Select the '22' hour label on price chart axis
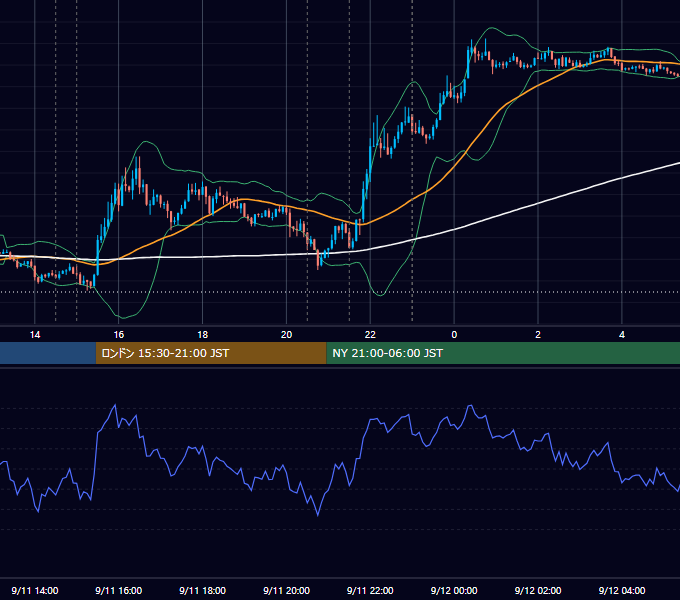This screenshot has width=680, height=600. click(370, 335)
